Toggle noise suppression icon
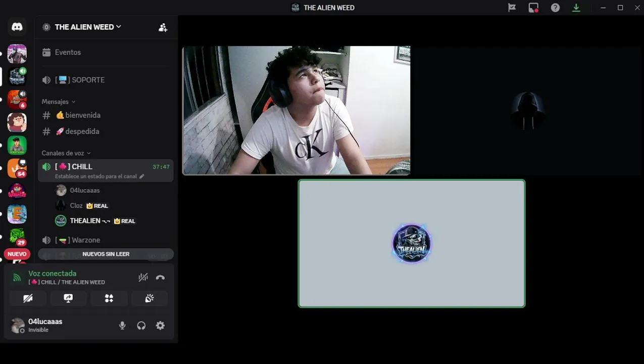This screenshot has height=364, width=644. tap(143, 278)
